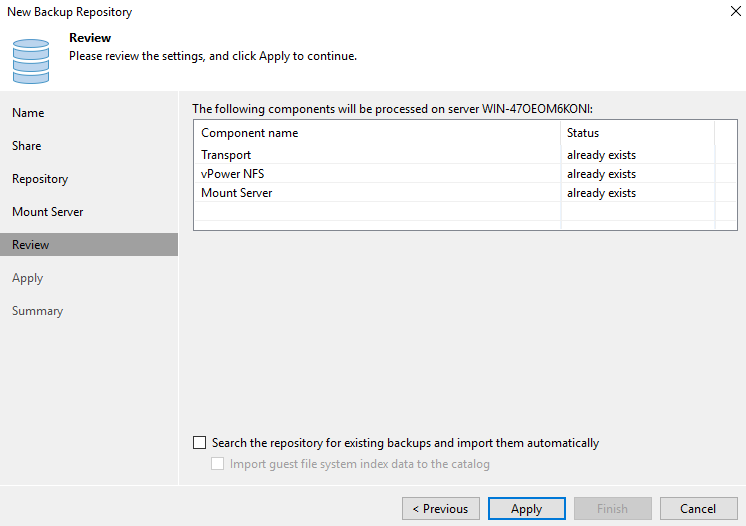Select the vPower NFS component row
Image resolution: width=746 pixels, height=526 pixels.
[465, 174]
